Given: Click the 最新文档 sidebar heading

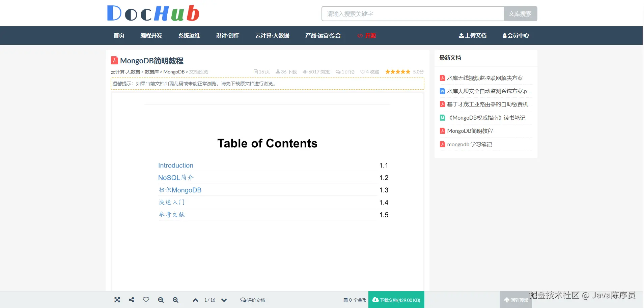Looking at the screenshot, I should tap(450, 58).
